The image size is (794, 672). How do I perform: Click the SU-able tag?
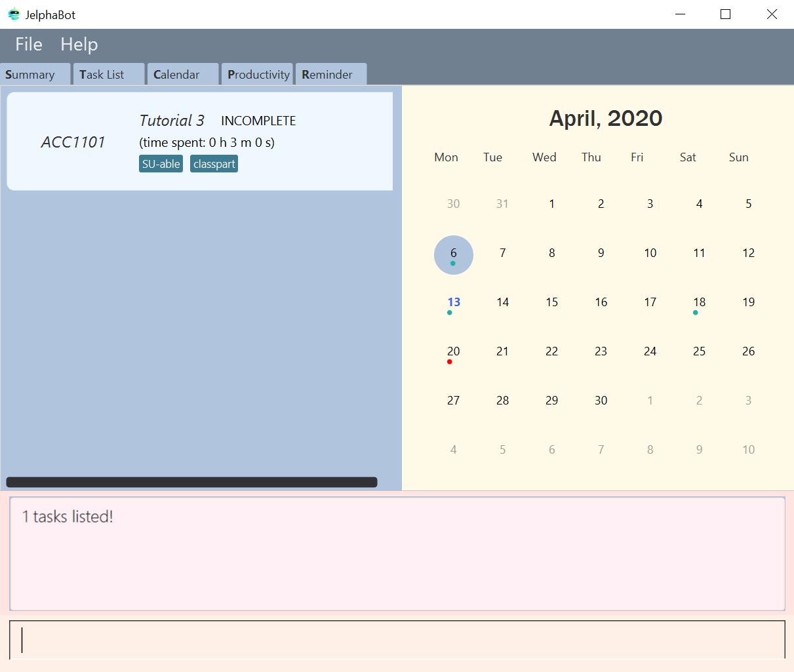tap(161, 164)
